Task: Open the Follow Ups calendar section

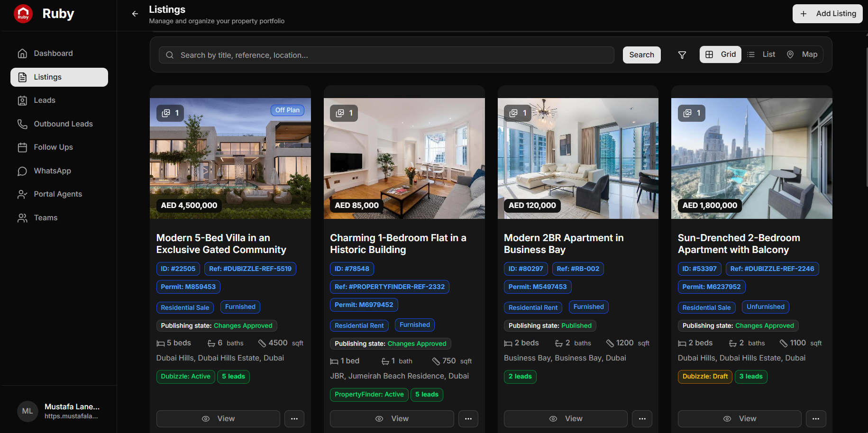Action: pyautogui.click(x=54, y=147)
